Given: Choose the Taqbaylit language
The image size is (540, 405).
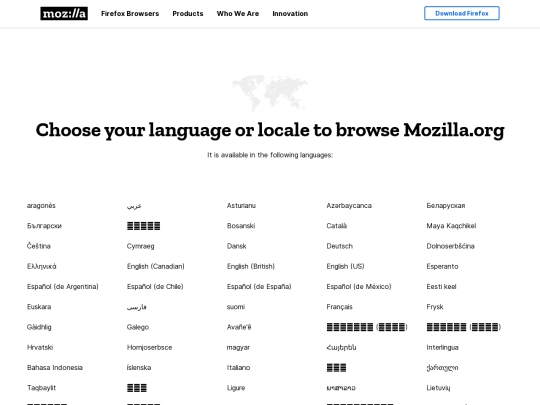Looking at the screenshot, I should pyautogui.click(x=41, y=388).
